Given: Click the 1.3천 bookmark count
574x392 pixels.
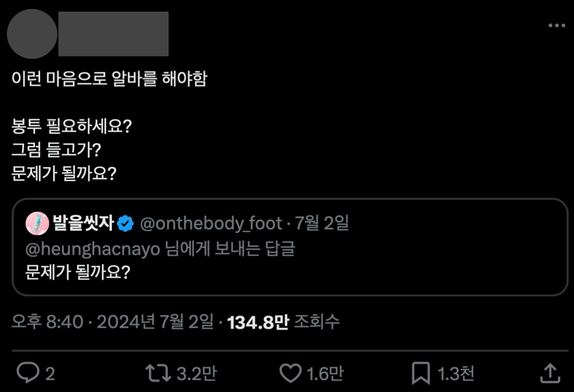Looking at the screenshot, I should coord(456,373).
